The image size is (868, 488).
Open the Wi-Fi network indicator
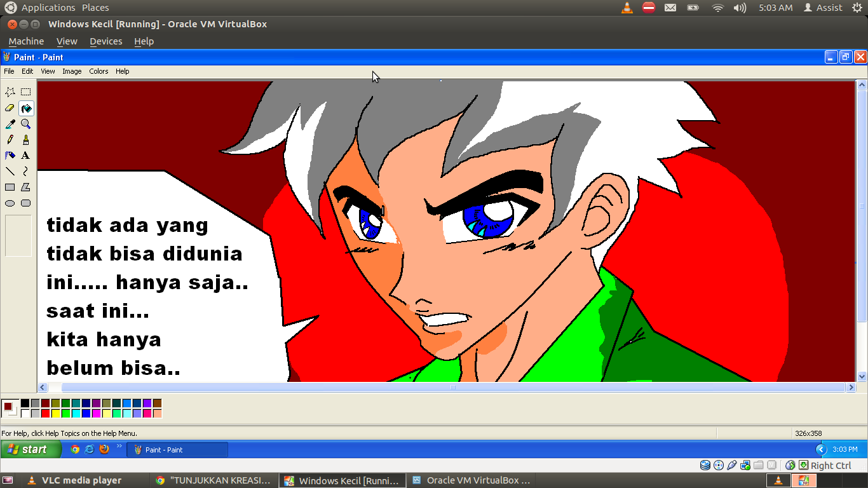point(718,8)
